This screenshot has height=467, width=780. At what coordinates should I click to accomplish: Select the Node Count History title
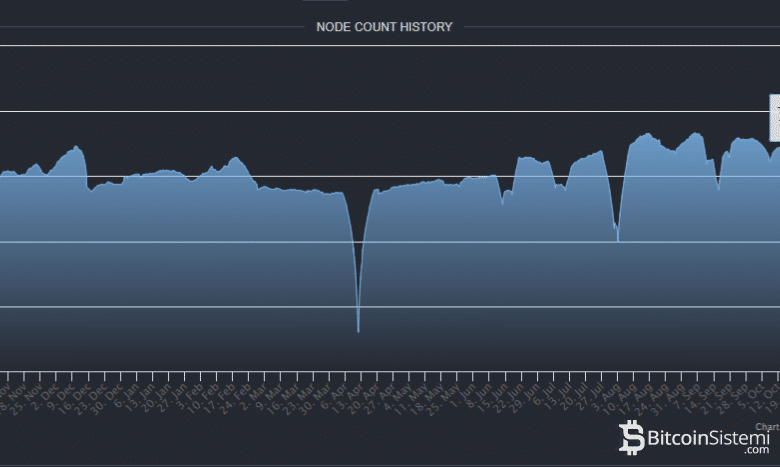pos(384,27)
